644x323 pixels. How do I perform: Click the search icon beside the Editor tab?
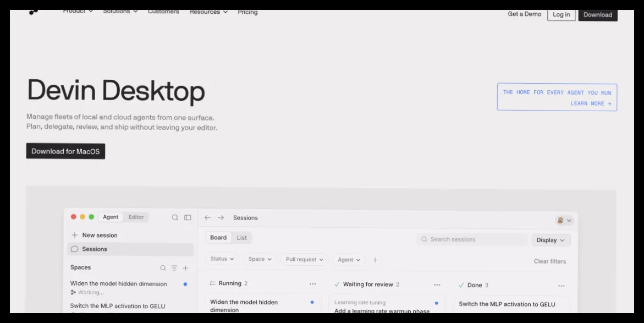[175, 217]
